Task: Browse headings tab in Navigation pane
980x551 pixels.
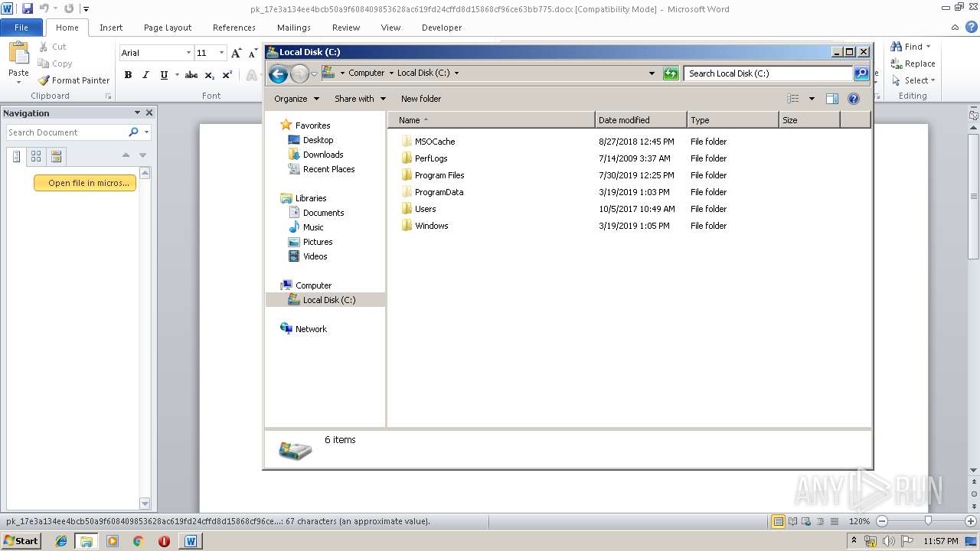Action: [x=16, y=156]
